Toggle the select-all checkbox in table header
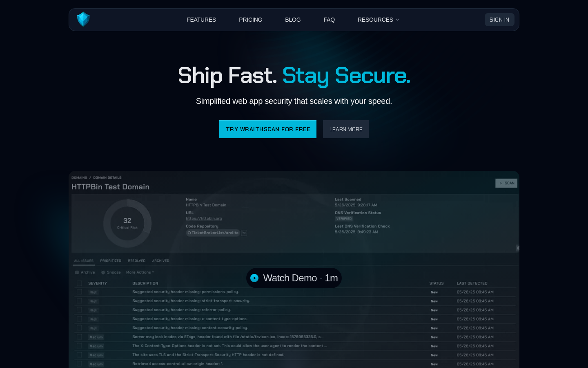 79,283
